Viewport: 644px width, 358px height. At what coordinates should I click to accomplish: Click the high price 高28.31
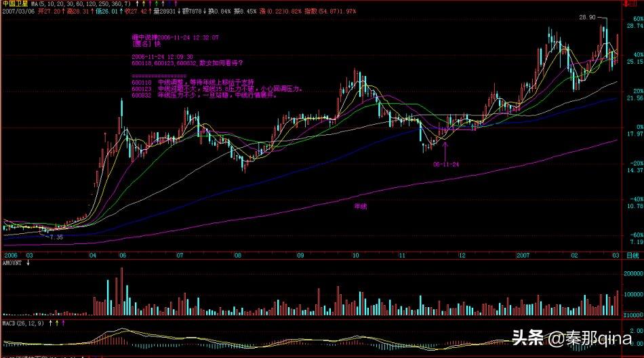pyautogui.click(x=78, y=11)
